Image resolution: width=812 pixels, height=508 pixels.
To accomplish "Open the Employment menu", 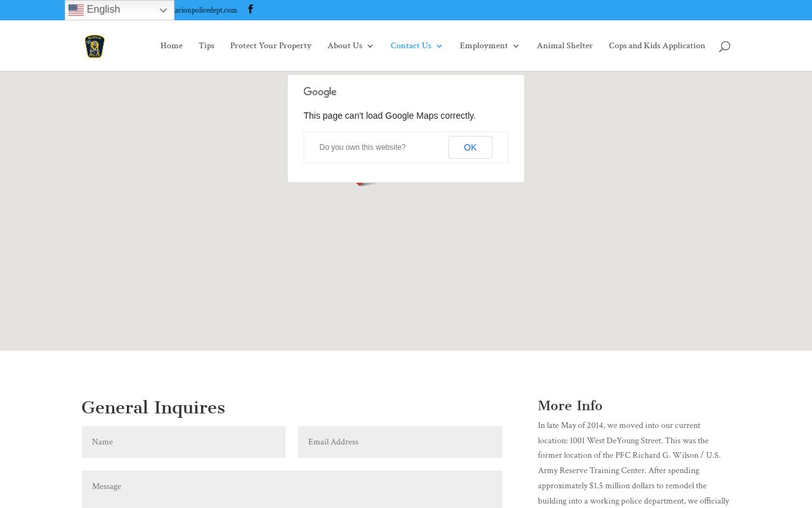I will 483,46.
